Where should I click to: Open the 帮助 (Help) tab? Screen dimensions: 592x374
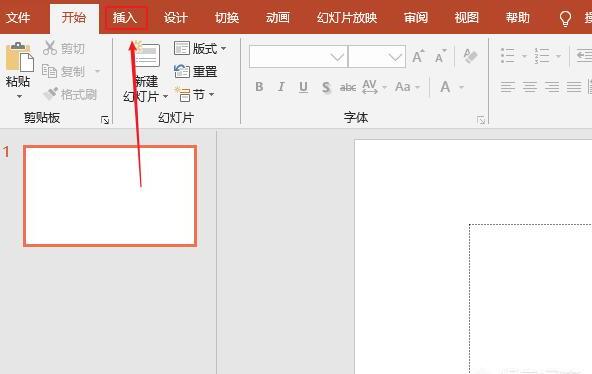(x=518, y=18)
